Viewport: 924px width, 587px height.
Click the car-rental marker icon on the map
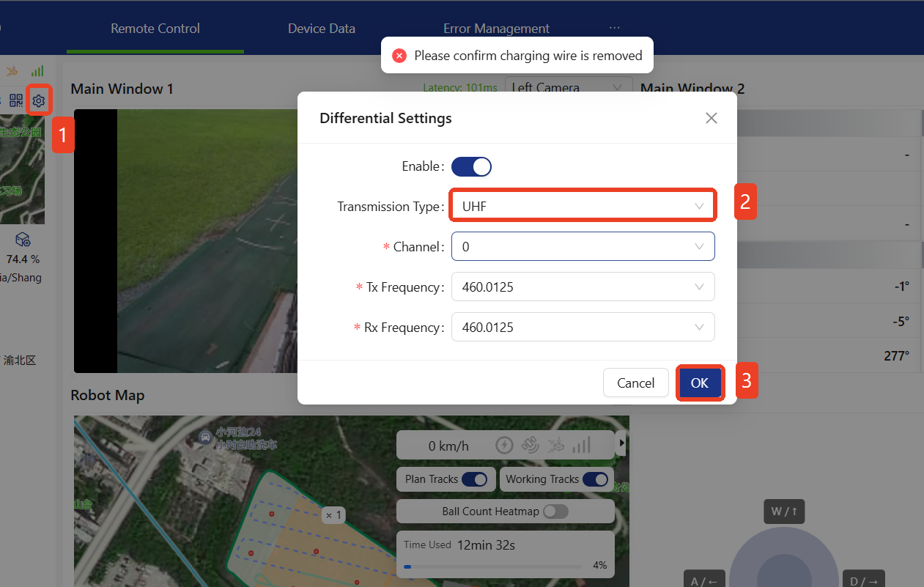[x=206, y=438]
